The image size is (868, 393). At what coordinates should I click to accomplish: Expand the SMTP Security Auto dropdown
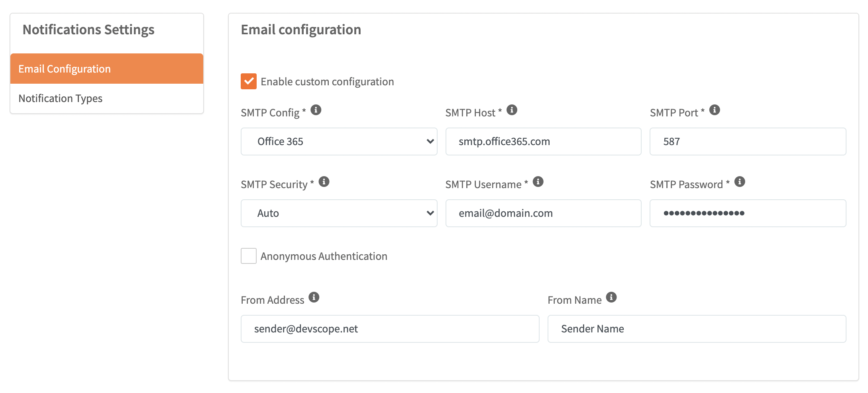tap(339, 213)
